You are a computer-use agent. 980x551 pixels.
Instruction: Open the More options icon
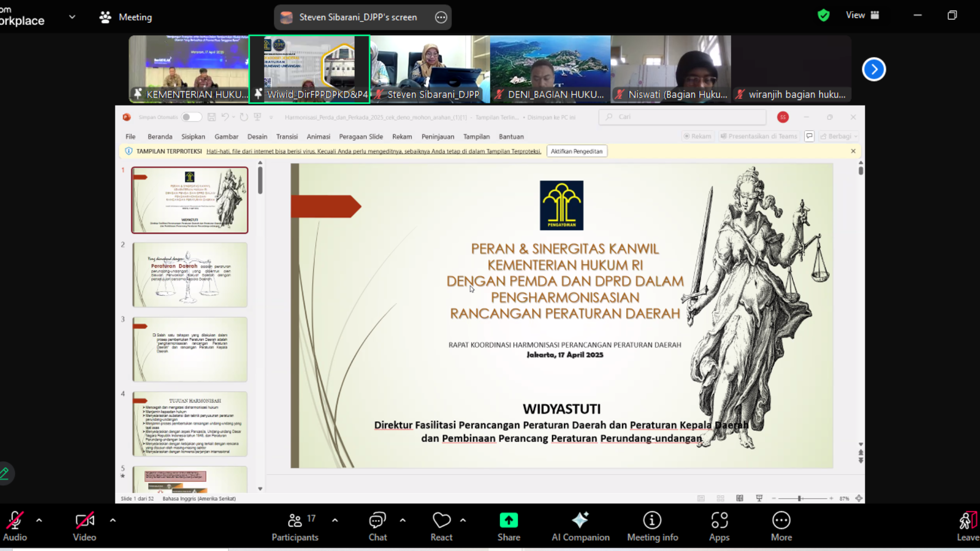pos(781,520)
